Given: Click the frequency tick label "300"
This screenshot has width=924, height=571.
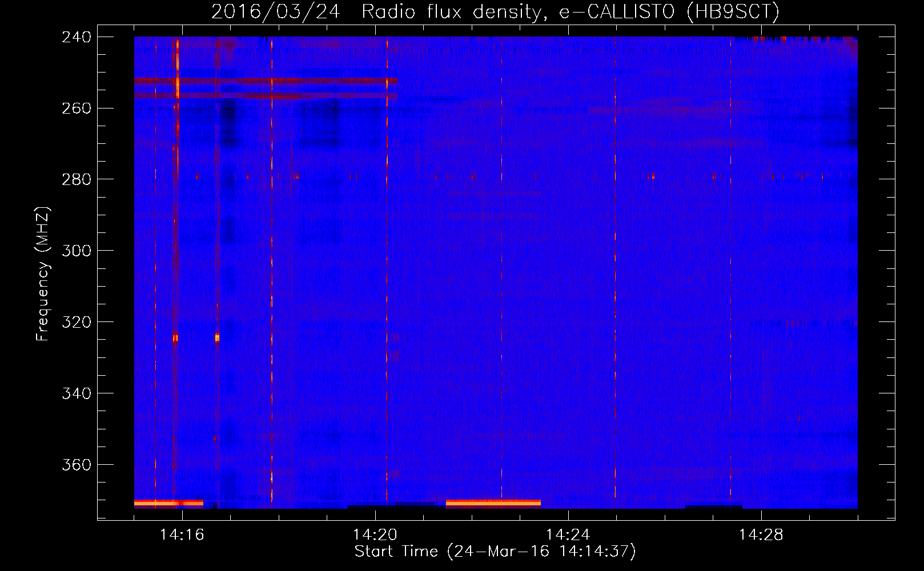Looking at the screenshot, I should tap(77, 251).
